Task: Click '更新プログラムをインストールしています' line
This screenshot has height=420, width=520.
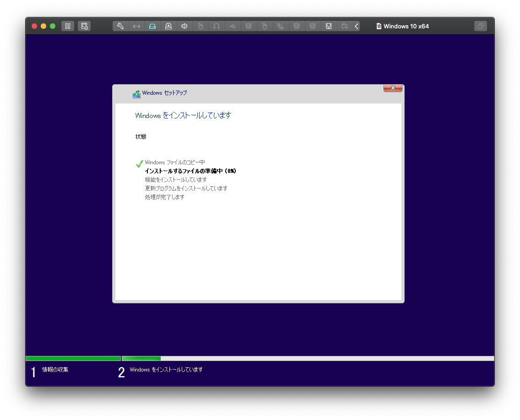Action: click(186, 188)
